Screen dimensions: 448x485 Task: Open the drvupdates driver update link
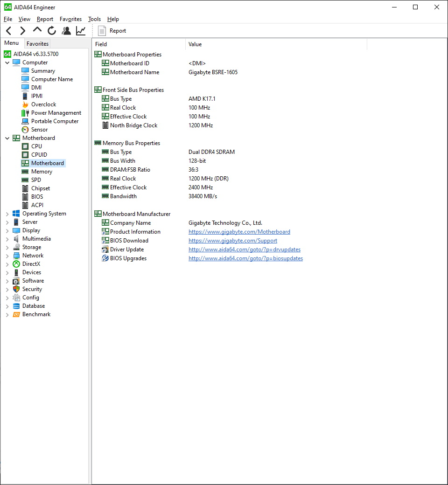coord(245,249)
